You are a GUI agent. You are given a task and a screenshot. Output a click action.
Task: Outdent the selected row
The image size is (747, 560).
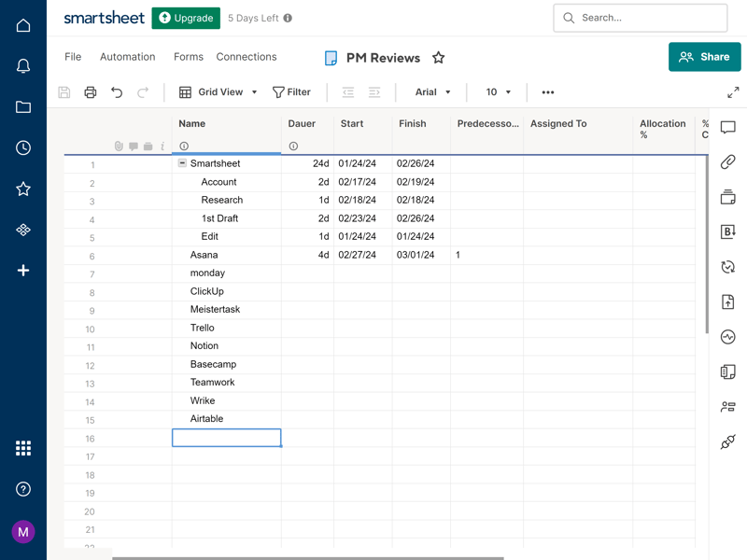tap(348, 91)
